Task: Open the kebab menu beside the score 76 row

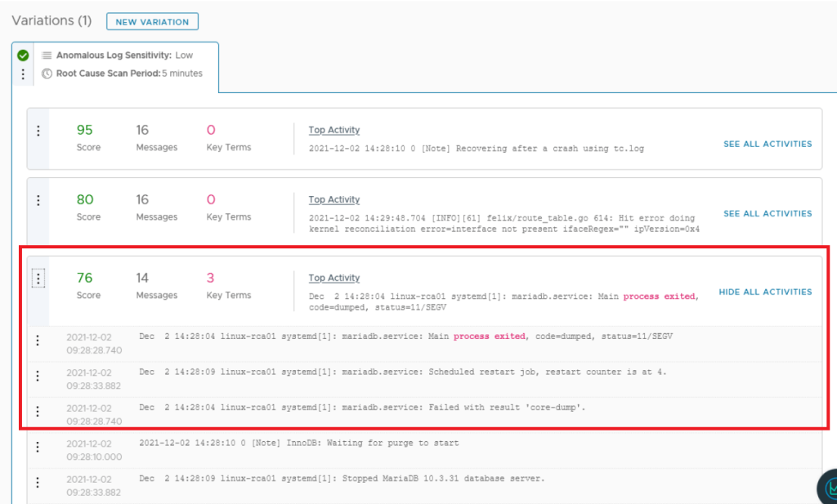Action: [38, 278]
